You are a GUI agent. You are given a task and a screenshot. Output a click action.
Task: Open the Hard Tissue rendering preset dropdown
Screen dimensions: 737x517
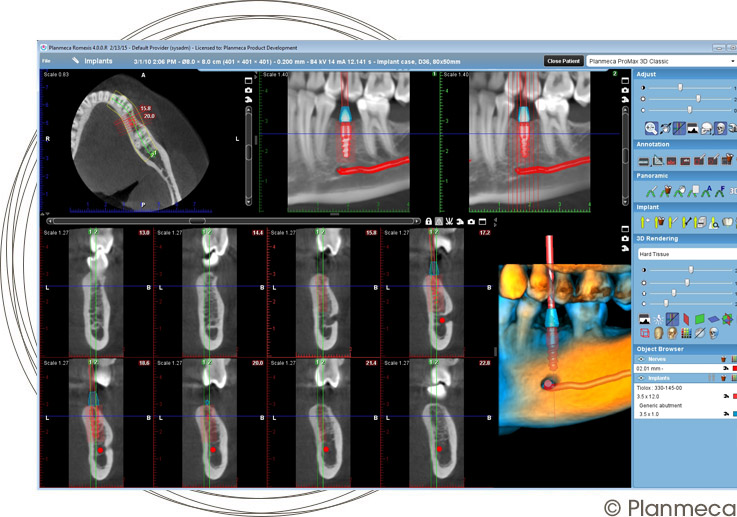tap(687, 254)
